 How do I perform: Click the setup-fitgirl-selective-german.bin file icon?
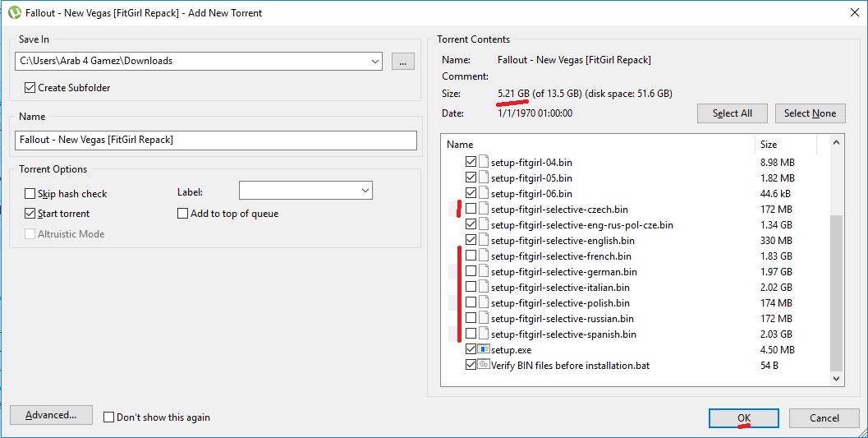click(484, 271)
